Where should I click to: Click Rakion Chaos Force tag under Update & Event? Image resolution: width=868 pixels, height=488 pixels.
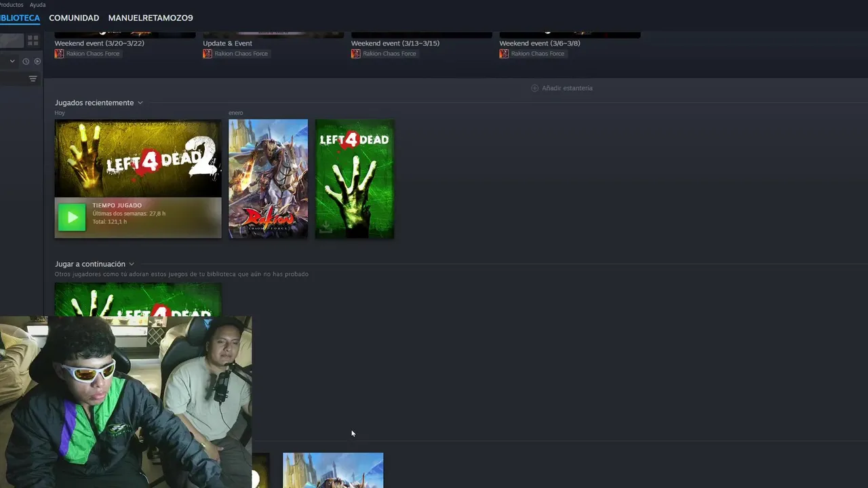[241, 54]
